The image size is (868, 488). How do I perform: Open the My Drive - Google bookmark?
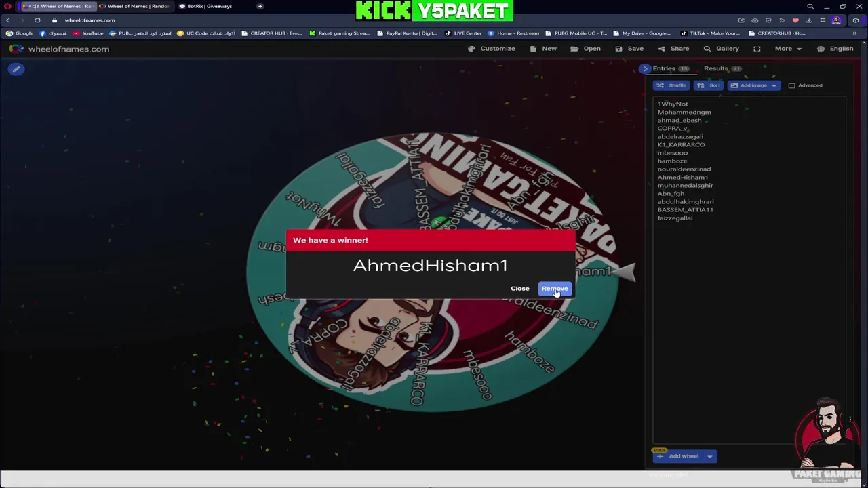[x=642, y=33]
